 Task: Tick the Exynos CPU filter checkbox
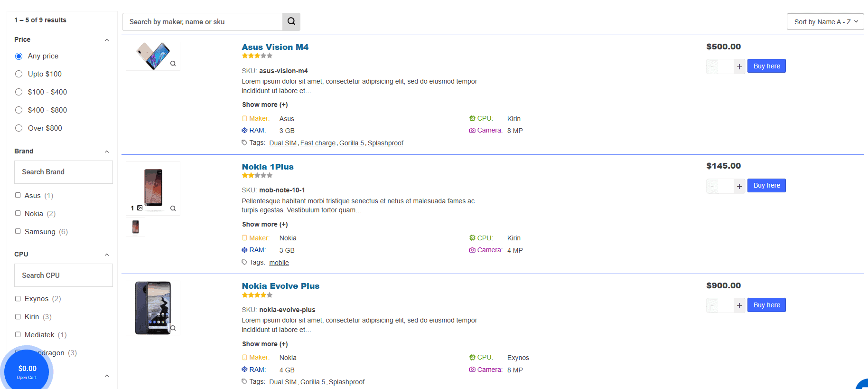pos(18,299)
